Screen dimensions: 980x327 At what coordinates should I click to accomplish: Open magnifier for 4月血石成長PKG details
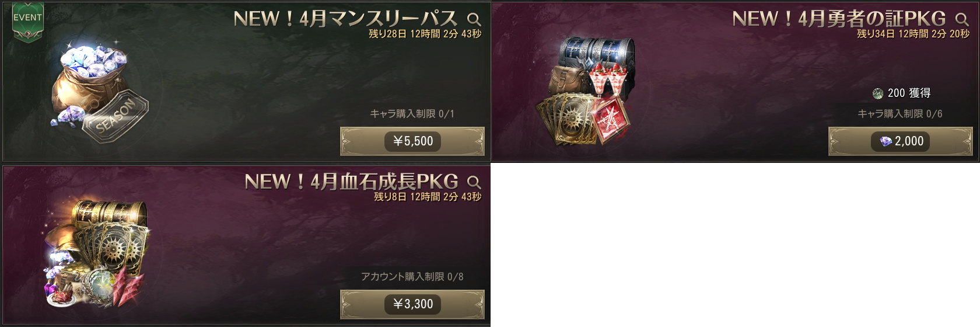tap(474, 183)
